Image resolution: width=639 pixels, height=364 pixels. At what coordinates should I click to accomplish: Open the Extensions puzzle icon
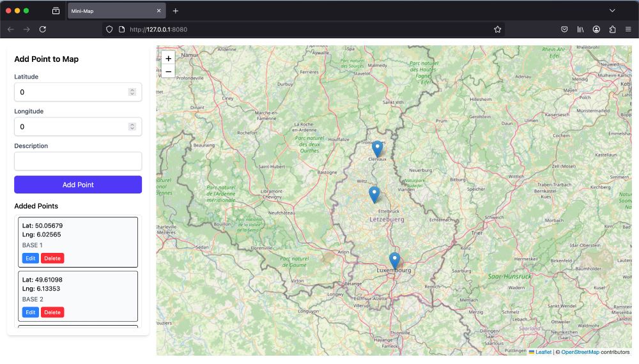(x=613, y=29)
